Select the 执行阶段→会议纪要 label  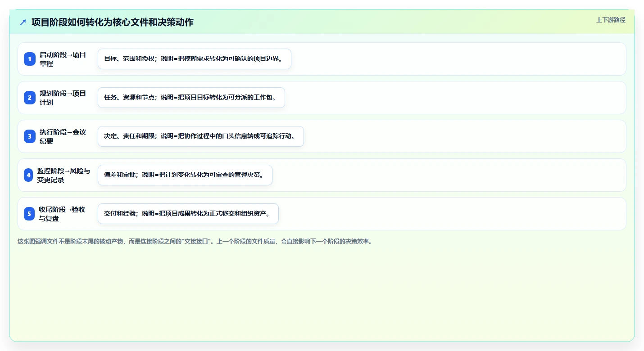click(63, 136)
